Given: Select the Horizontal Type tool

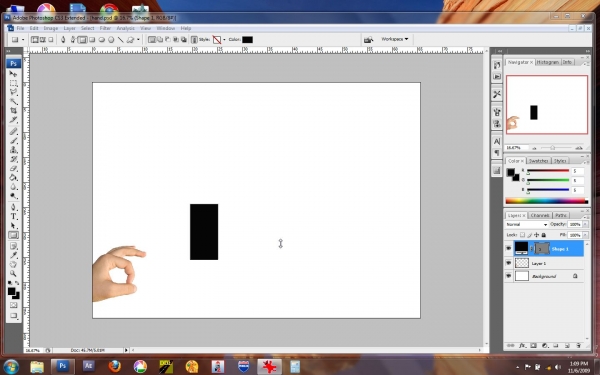Looking at the screenshot, I should tap(13, 217).
